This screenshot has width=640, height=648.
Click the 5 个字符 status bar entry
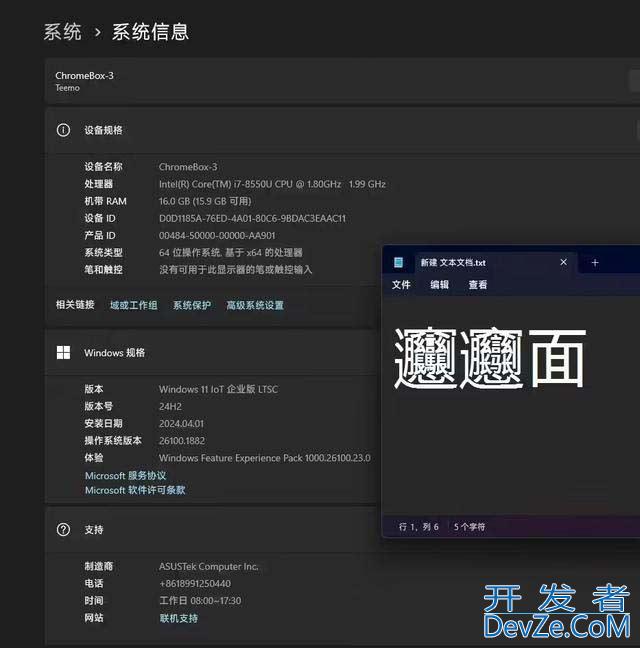coord(469,526)
